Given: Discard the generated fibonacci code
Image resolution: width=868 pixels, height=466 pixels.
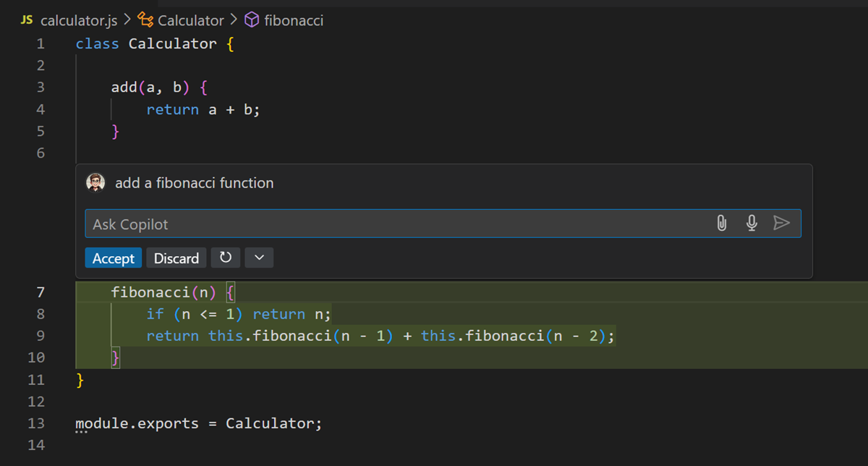Looking at the screenshot, I should 176,258.
